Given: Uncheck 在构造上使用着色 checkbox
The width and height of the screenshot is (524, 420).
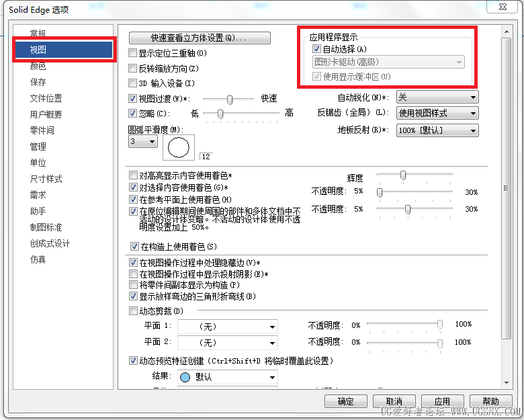Looking at the screenshot, I should point(134,247).
